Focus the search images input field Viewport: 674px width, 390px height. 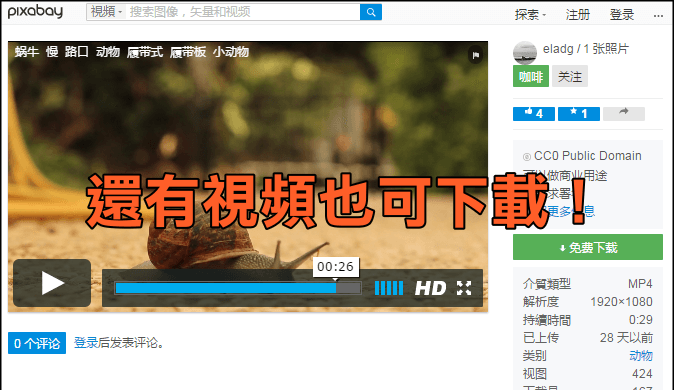(243, 12)
